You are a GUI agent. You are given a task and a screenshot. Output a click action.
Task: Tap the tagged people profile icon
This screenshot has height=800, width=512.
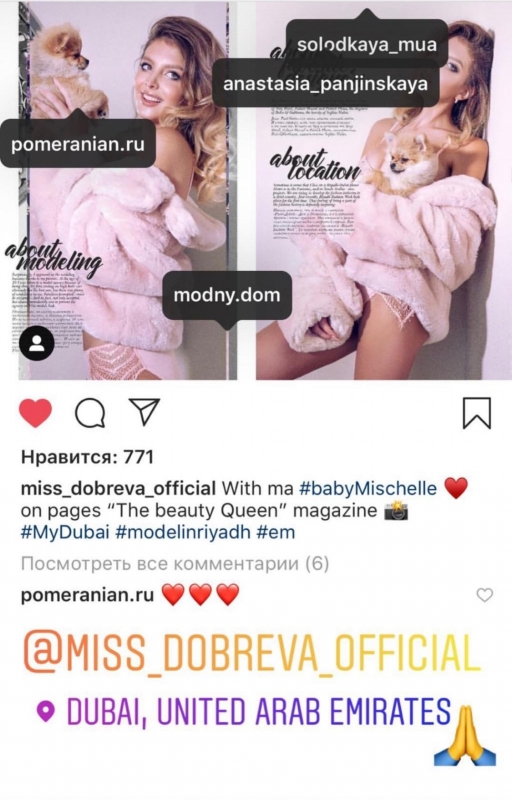(x=37, y=343)
